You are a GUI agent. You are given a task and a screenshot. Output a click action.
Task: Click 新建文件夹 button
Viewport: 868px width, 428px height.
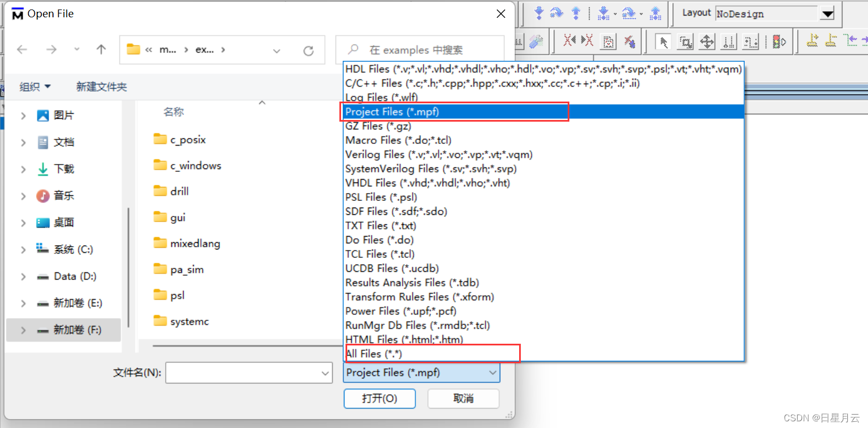tap(102, 86)
